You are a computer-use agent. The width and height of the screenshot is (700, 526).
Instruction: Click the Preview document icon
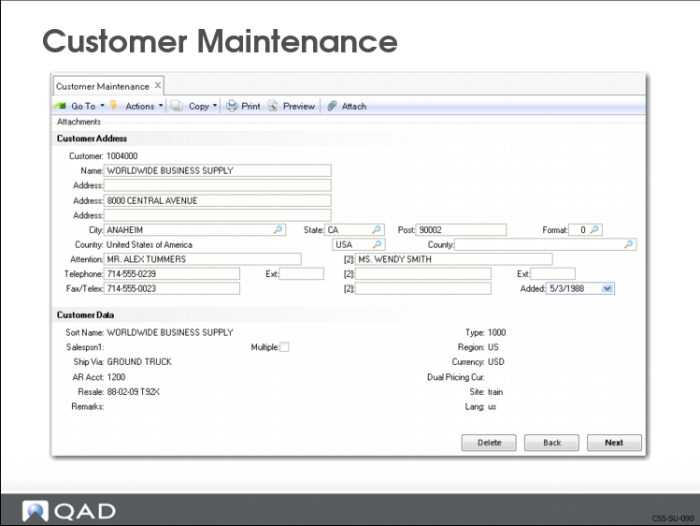point(272,106)
